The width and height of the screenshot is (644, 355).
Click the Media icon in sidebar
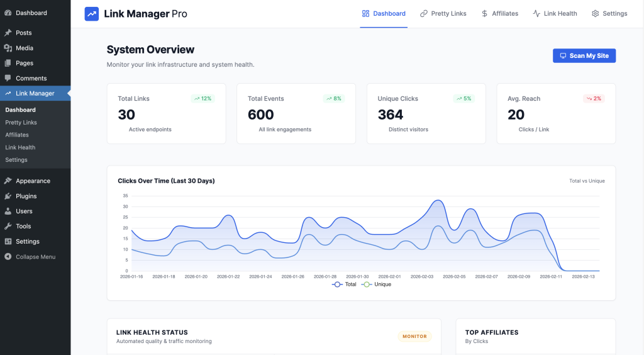point(8,48)
